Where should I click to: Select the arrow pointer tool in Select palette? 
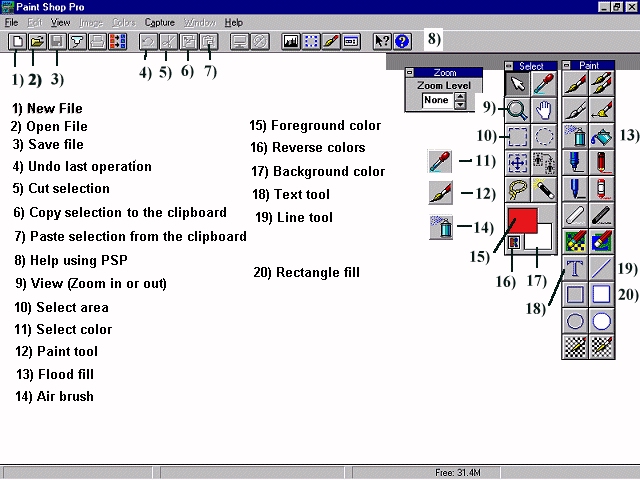click(x=518, y=84)
